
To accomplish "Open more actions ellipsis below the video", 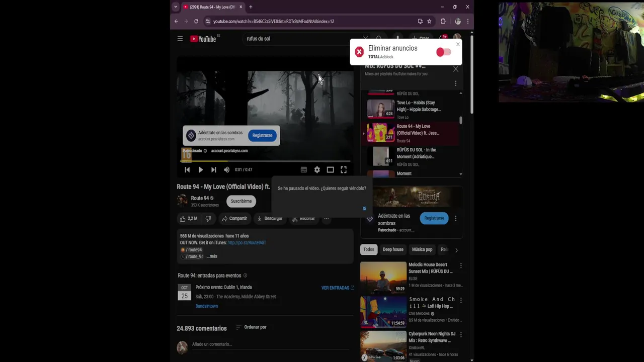I will 327,219.
